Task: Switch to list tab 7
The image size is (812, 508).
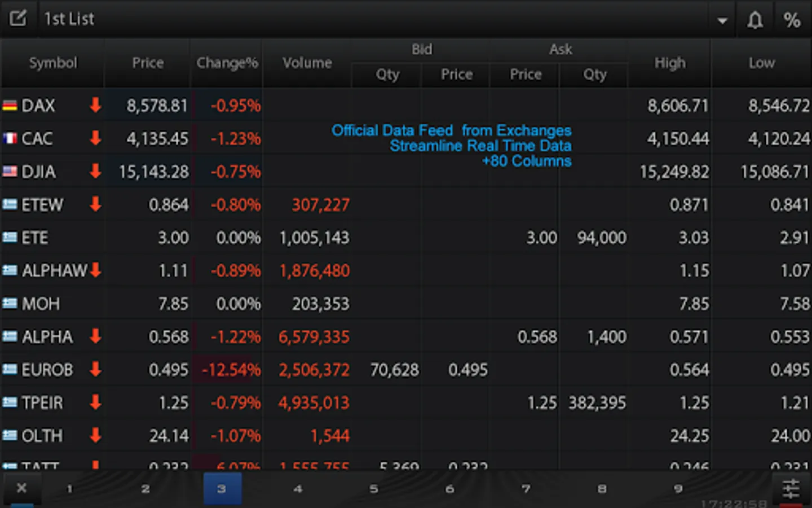Action: click(x=526, y=489)
